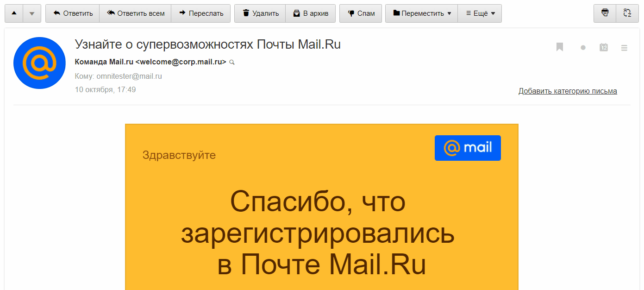Open message options hamburger icon
Screen dimensions: 644x290
click(624, 48)
